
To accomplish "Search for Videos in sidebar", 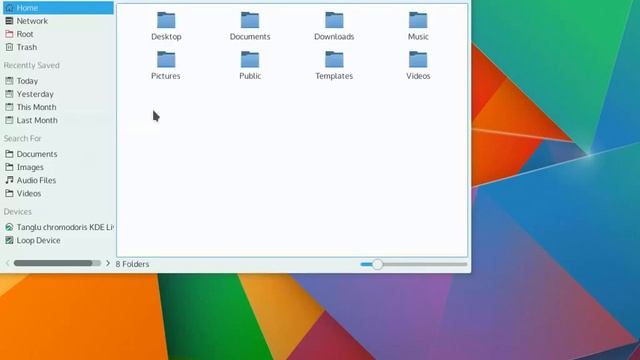I will (58, 193).
